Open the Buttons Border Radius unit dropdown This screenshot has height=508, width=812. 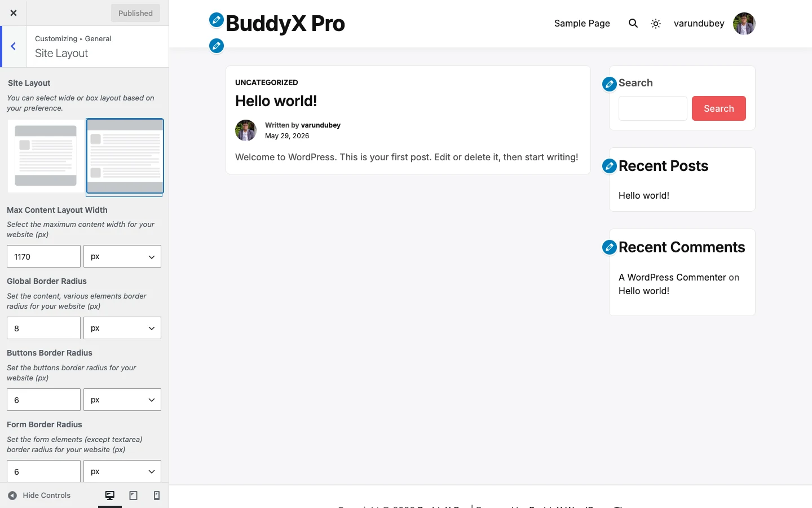122,400
